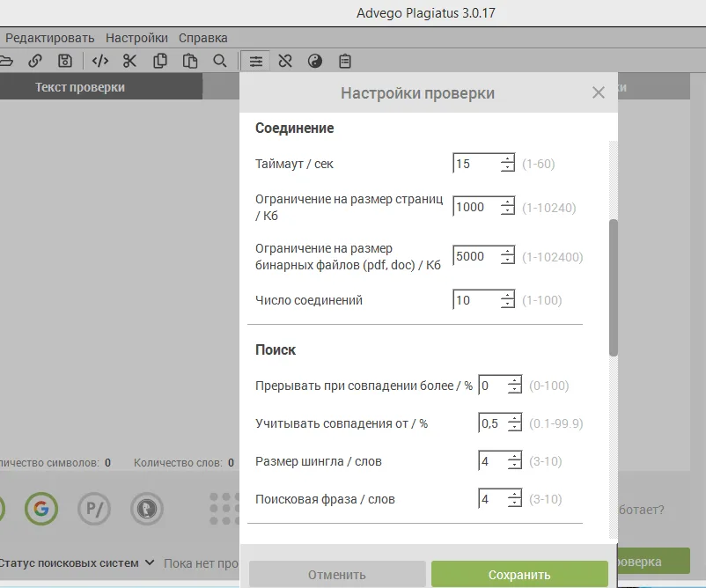Screen dimensions: 706x588
Task: Click the Число соединений stepper arrows
Action: [x=507, y=300]
